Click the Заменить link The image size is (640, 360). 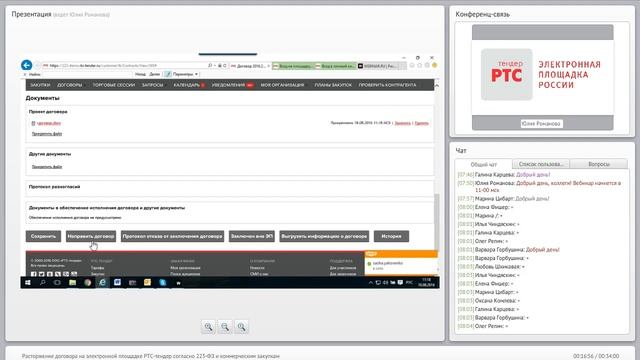[x=402, y=123]
